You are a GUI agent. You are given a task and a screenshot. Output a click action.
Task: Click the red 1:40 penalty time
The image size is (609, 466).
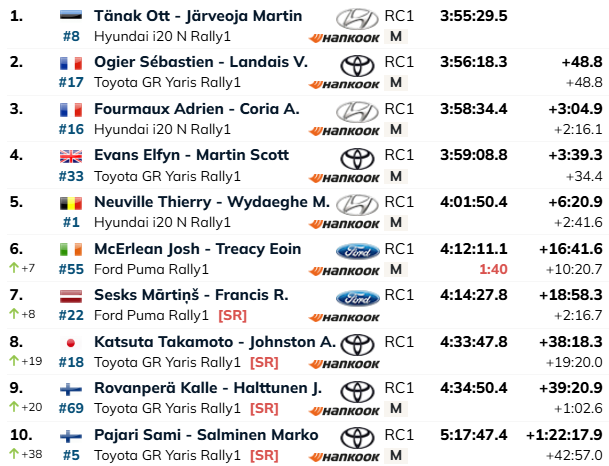pyautogui.click(x=493, y=269)
